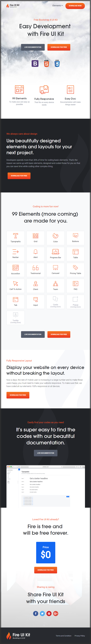The width and height of the screenshot is (91, 644).
Task: Open the FAQ element card
Action: [76, 286]
